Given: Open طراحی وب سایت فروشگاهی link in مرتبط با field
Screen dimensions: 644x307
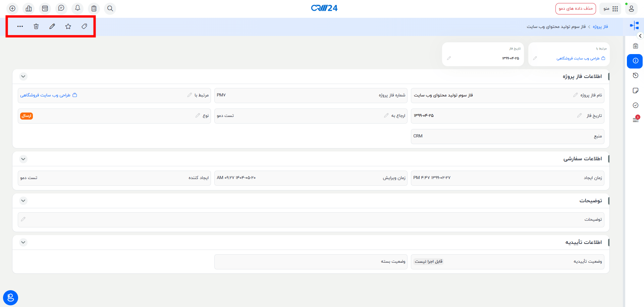Looking at the screenshot, I should click(45, 95).
